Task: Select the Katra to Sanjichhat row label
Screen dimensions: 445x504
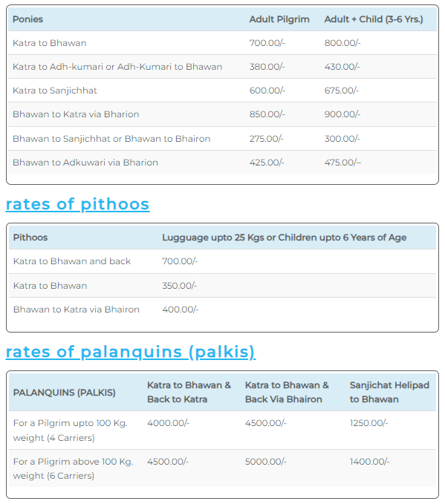Action: [x=55, y=91]
